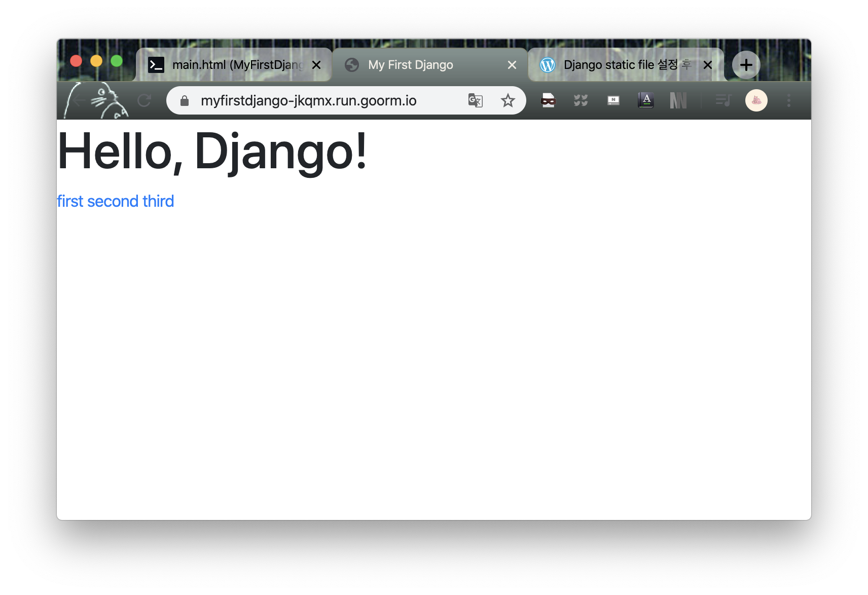Open Google Translate in address bar

pos(475,100)
